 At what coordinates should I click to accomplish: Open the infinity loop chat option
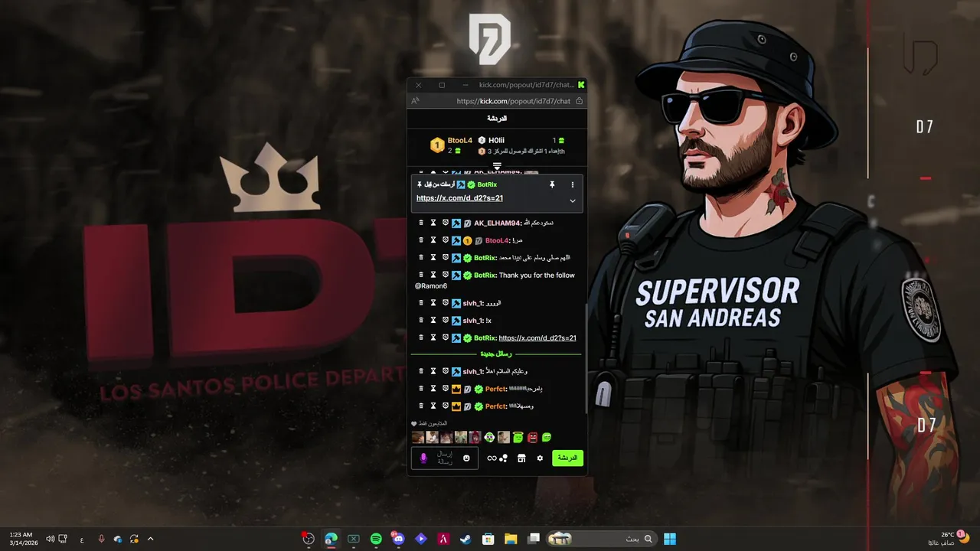(492, 458)
